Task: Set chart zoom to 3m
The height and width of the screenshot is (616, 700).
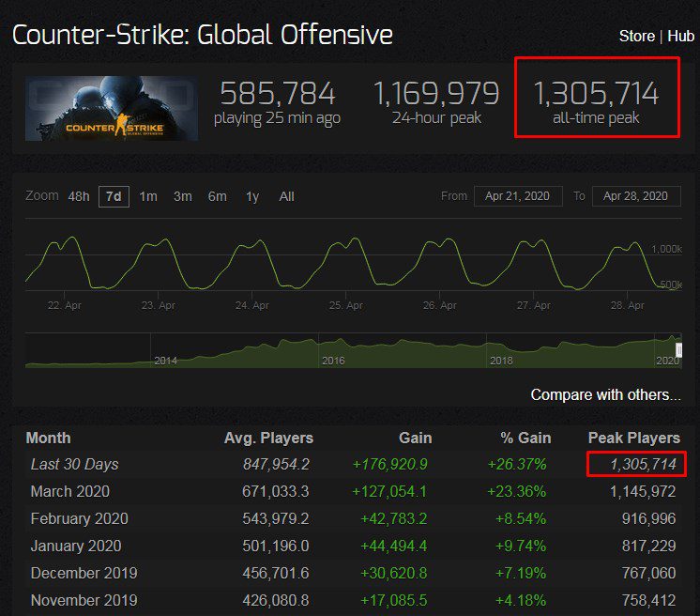Action: tap(183, 196)
